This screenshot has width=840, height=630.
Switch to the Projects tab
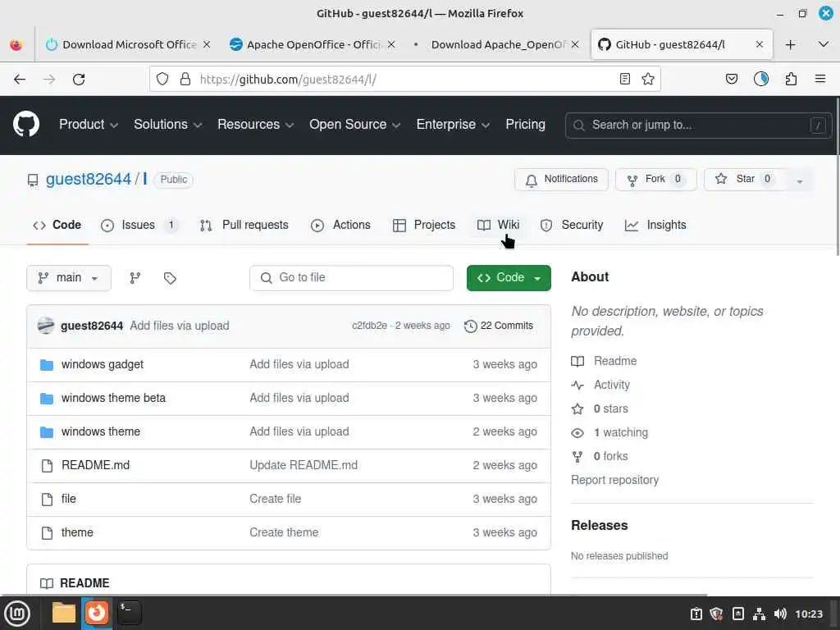coord(424,225)
